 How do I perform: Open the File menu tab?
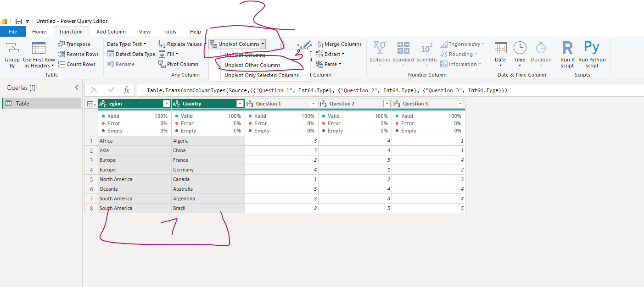(x=13, y=32)
